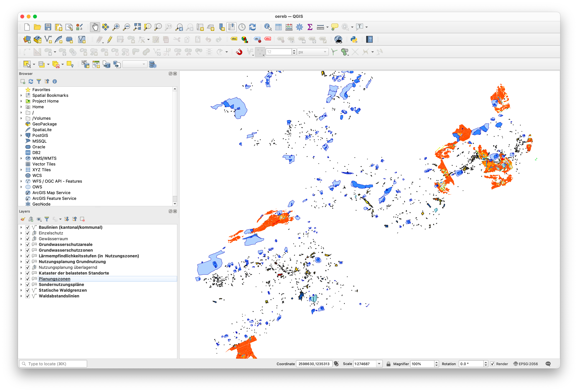Open the px snapping units dropdown
Screen dimensions: 578x392
(313, 52)
